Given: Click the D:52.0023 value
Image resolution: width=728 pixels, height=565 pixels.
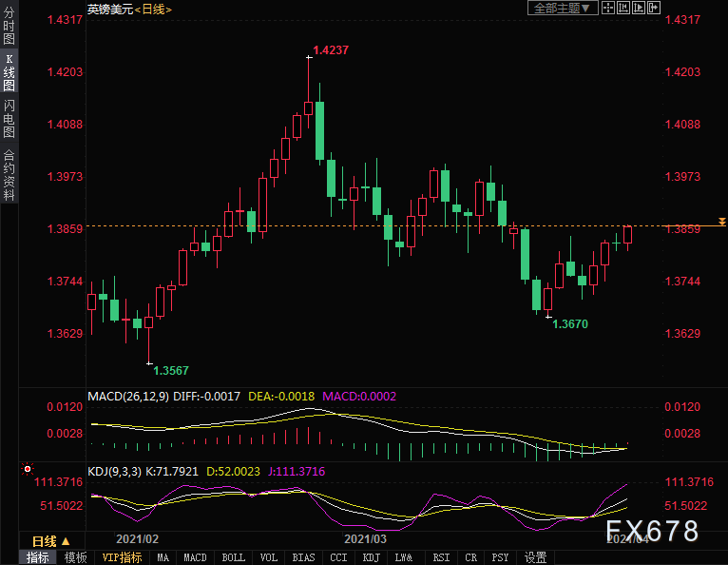Looking at the screenshot, I should click(233, 472).
